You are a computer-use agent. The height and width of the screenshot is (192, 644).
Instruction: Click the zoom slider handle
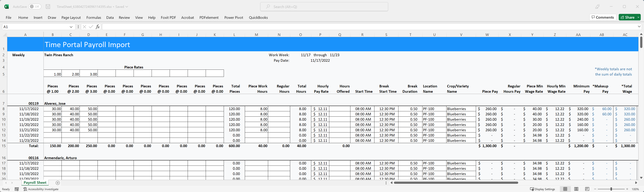click(611, 189)
